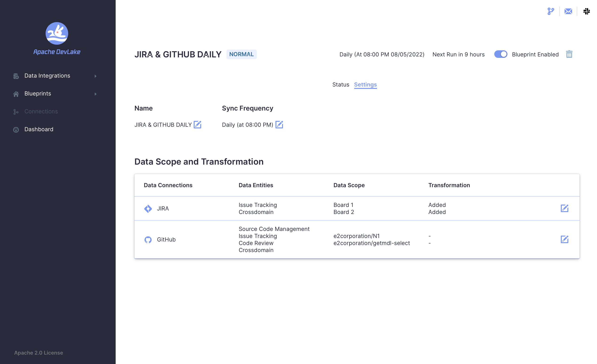Click the mail envelope icon
Screen dimensions: 597x364
point(568,11)
